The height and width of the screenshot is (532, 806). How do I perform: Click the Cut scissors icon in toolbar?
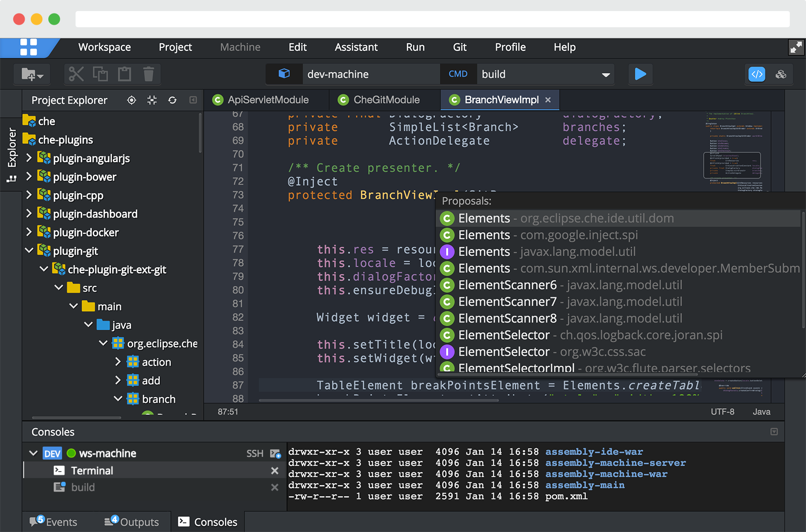[x=76, y=74]
